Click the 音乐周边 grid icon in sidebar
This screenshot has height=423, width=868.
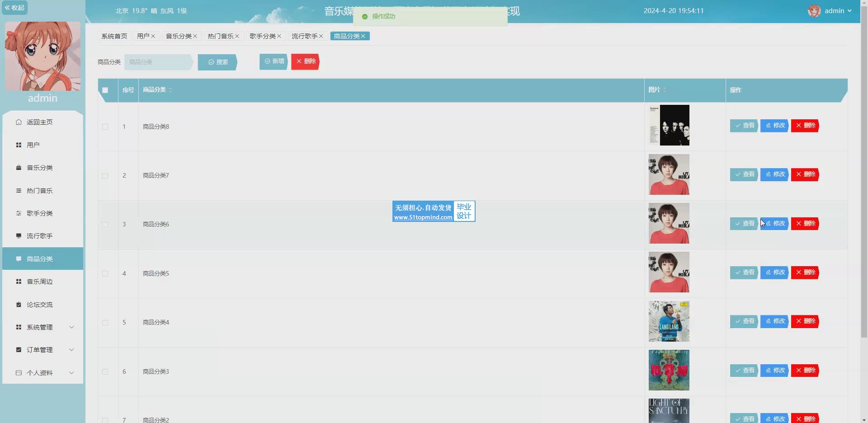(x=19, y=282)
